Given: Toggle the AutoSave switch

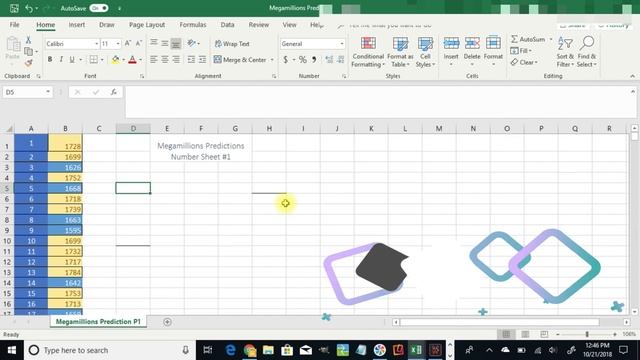Looking at the screenshot, I should (98, 8).
